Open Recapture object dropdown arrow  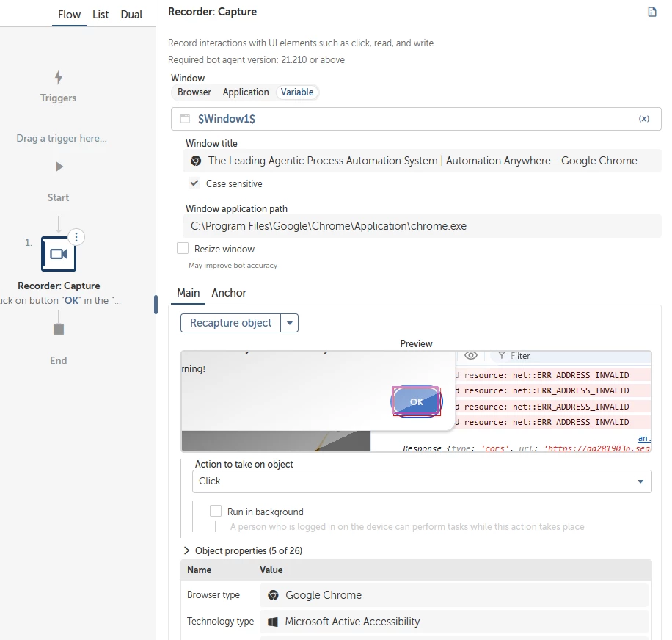click(x=290, y=323)
